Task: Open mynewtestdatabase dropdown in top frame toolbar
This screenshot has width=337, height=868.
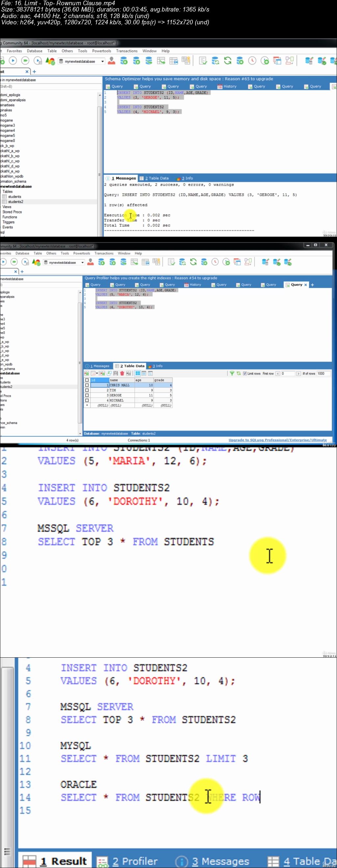Action: point(102,61)
